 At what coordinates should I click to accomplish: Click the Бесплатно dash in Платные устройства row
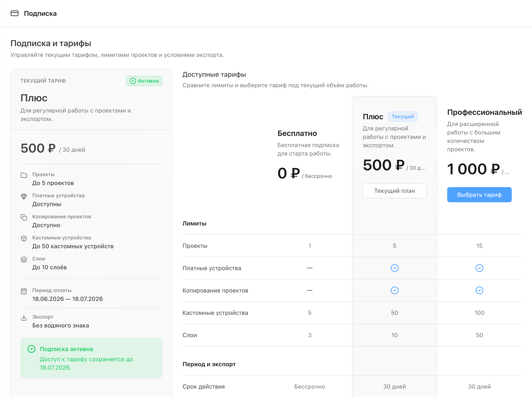[309, 268]
